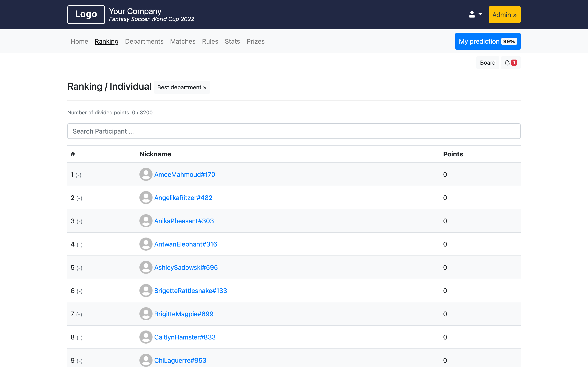Open the Matches tab
This screenshot has height=367, width=588.
[183, 41]
